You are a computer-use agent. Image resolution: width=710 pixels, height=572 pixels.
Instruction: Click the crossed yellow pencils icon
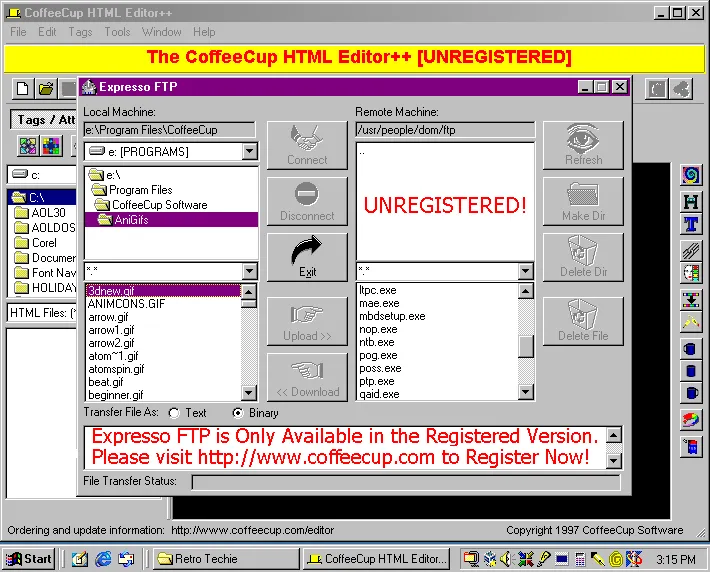[x=691, y=322]
